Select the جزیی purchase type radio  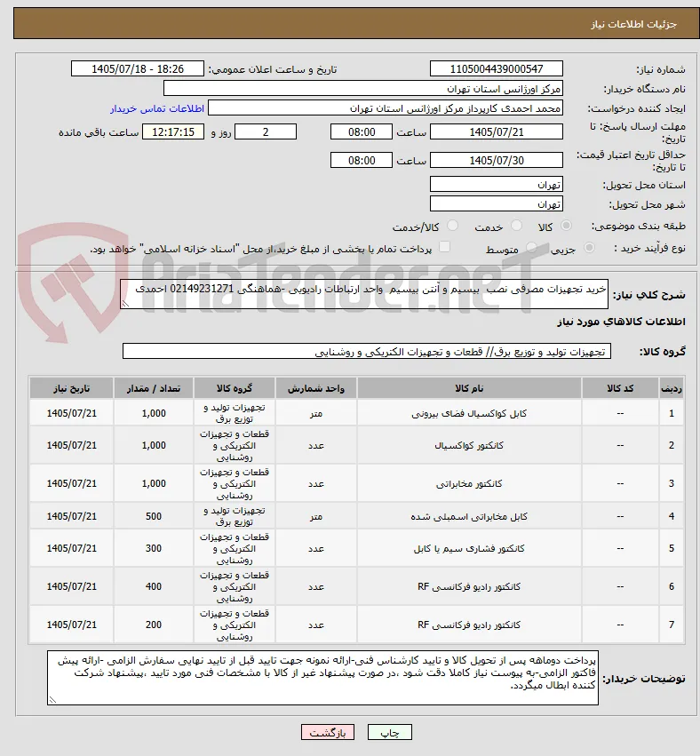coord(589,248)
